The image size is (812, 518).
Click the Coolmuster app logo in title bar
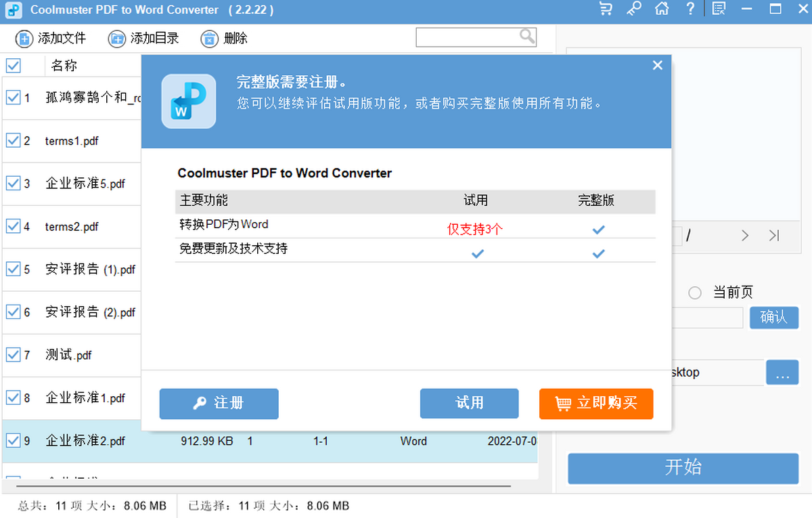click(12, 10)
